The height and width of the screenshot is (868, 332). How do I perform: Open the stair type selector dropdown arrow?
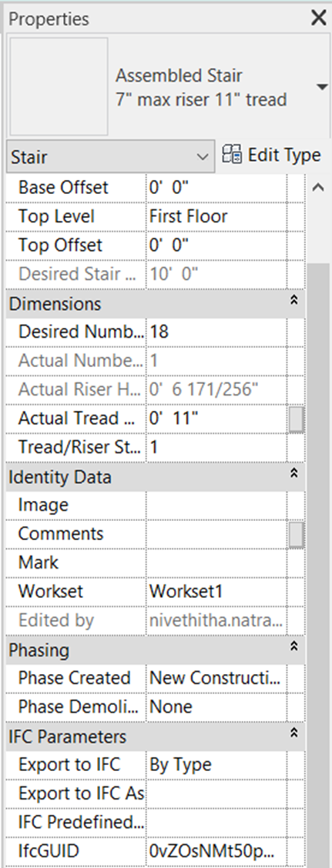coord(321,87)
